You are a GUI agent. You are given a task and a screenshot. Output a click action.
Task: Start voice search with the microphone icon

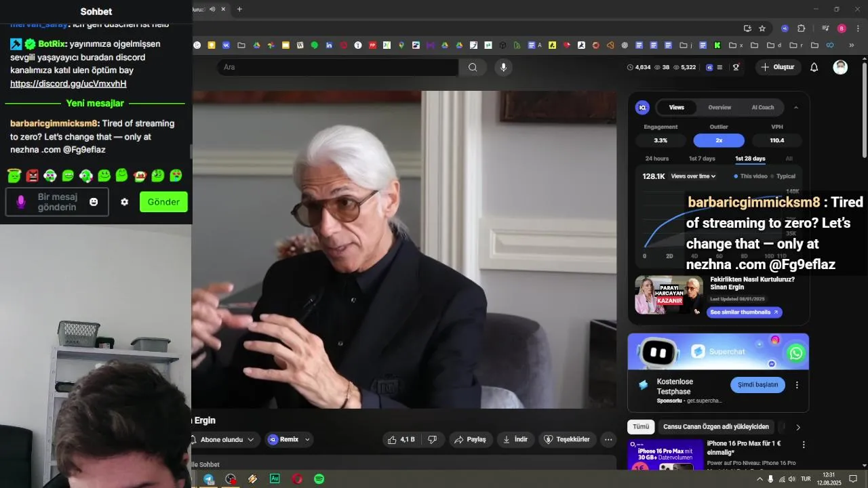[x=503, y=67]
